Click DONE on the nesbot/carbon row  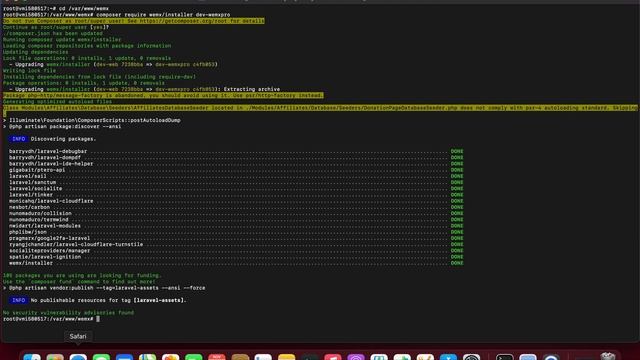[x=457, y=207]
